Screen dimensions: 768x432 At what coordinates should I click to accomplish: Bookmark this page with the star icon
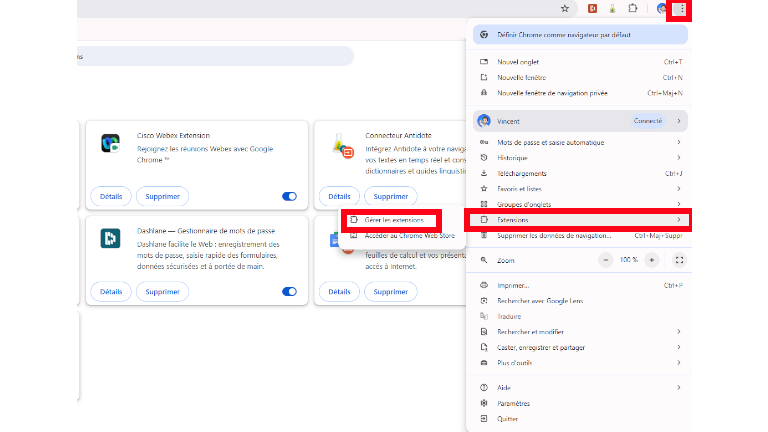(565, 8)
